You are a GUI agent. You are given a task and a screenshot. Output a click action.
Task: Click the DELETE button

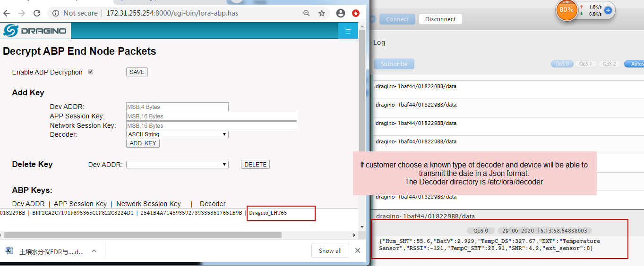coord(255,165)
